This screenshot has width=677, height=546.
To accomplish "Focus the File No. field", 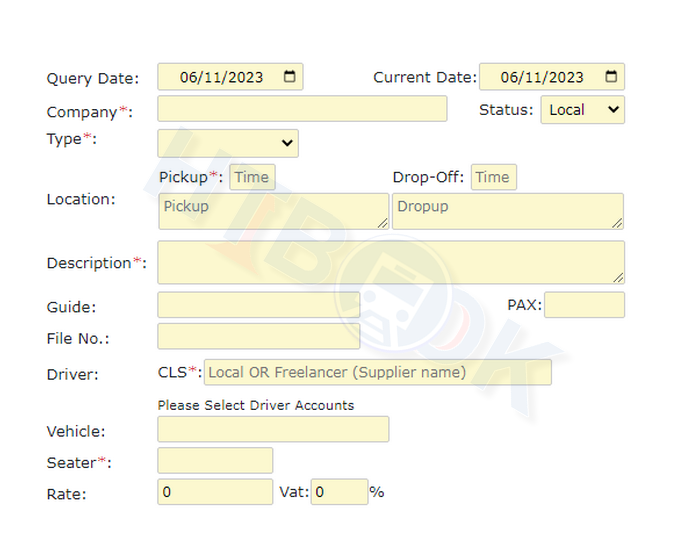I will click(258, 337).
